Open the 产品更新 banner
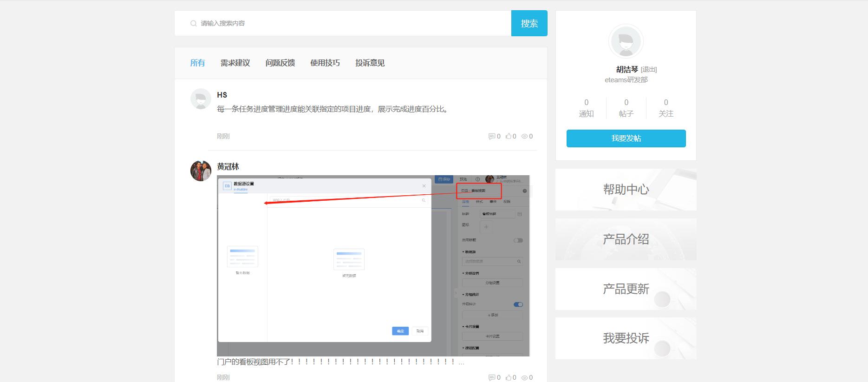This screenshot has width=868, height=382. coord(626,289)
